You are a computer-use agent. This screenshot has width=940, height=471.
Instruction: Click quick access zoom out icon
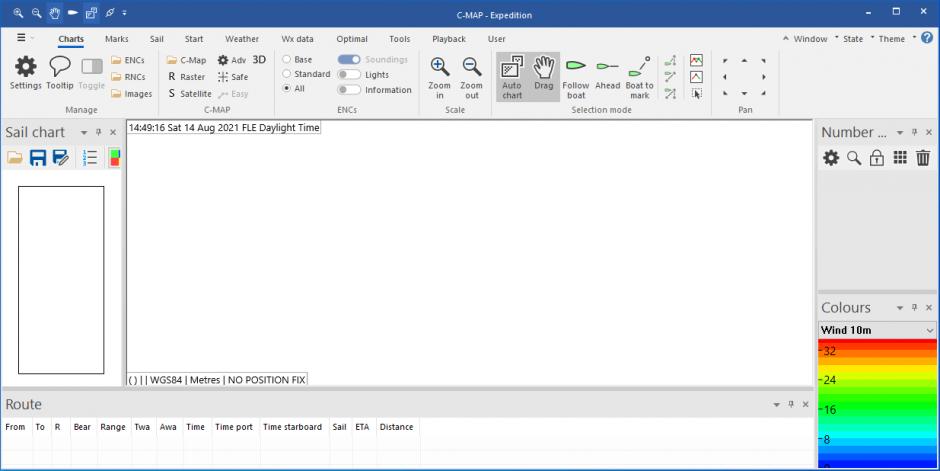[x=37, y=13]
